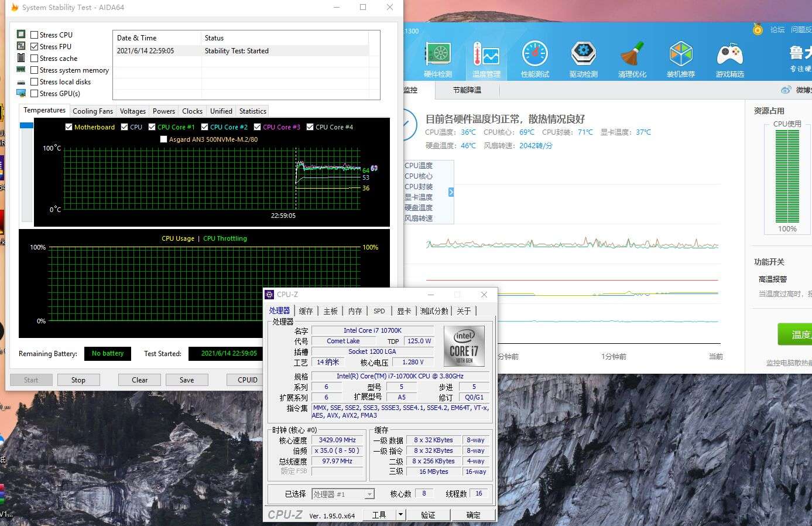This screenshot has height=526, width=812.
Task: Switch to the Voltages tab
Action: 133,111
